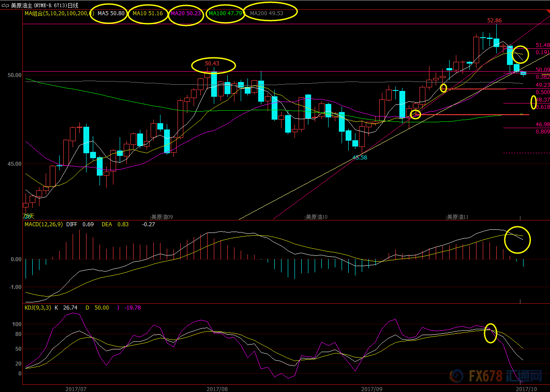Select the MA5 50.80 legend label
This screenshot has height=392, width=550.
click(111, 13)
